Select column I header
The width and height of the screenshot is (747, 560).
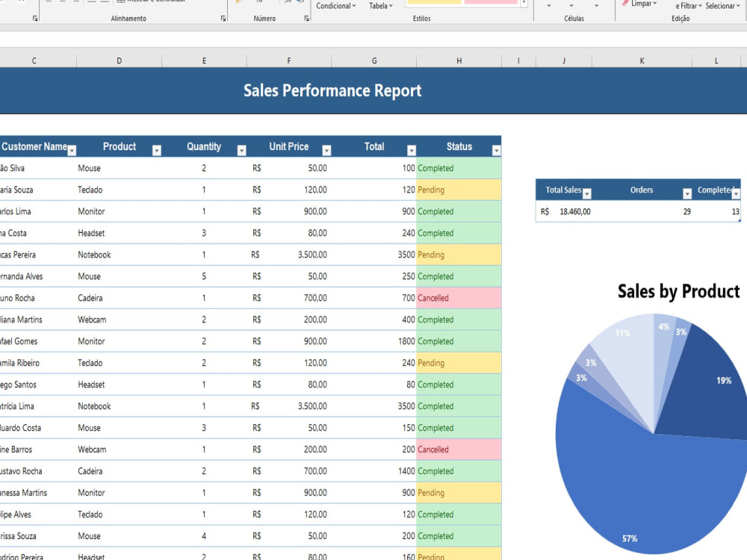coord(518,60)
